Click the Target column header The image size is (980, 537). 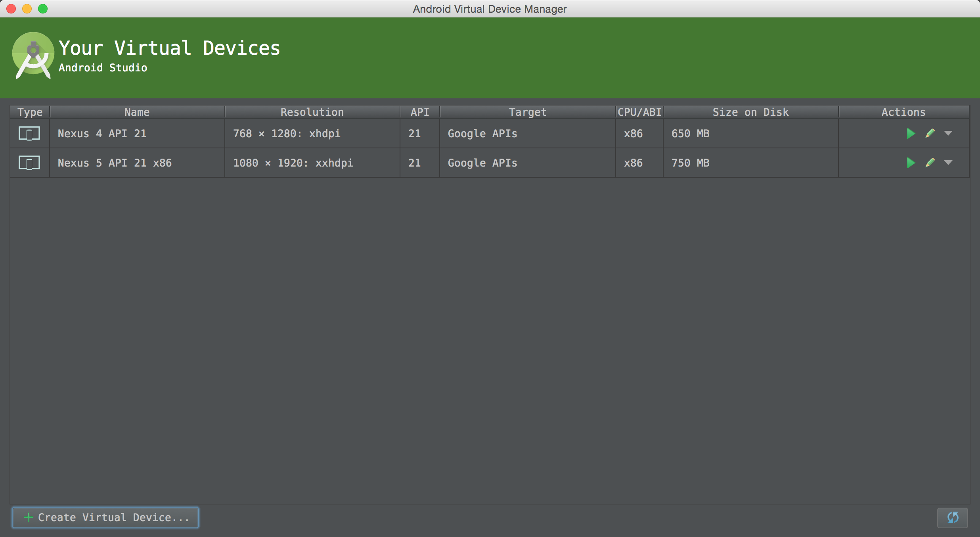[x=527, y=112]
